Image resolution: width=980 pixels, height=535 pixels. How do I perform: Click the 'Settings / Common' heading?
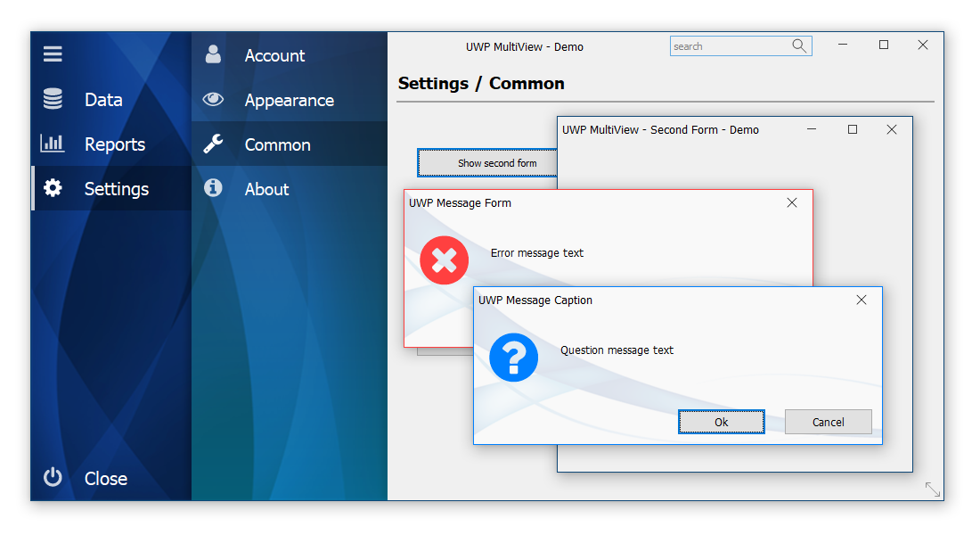click(481, 83)
